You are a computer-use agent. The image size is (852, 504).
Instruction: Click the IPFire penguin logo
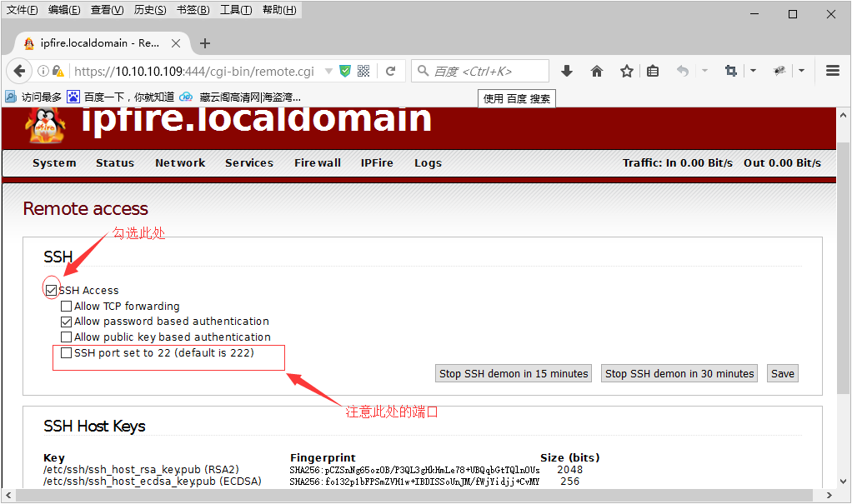click(x=46, y=125)
